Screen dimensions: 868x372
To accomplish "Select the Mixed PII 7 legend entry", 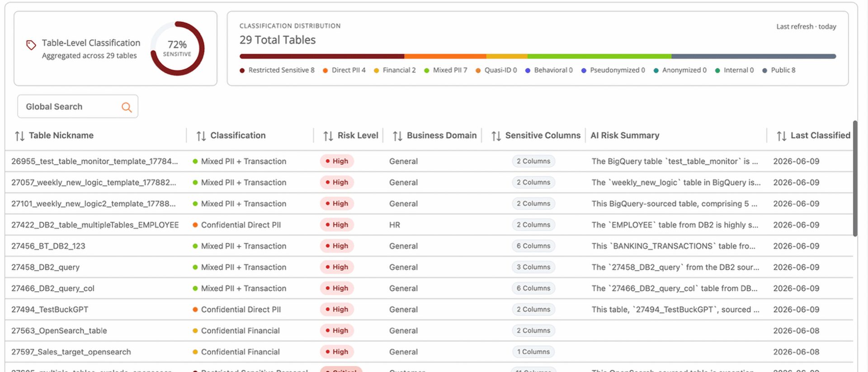I will 445,70.
